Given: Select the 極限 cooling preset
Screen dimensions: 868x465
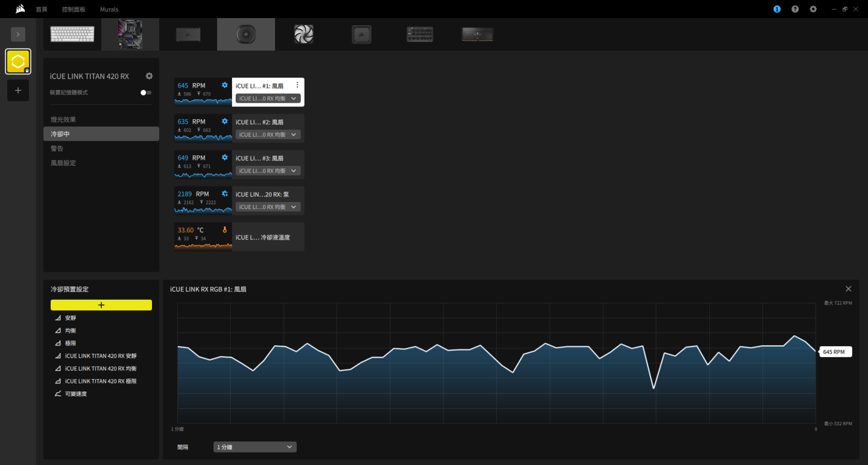Looking at the screenshot, I should coord(70,343).
